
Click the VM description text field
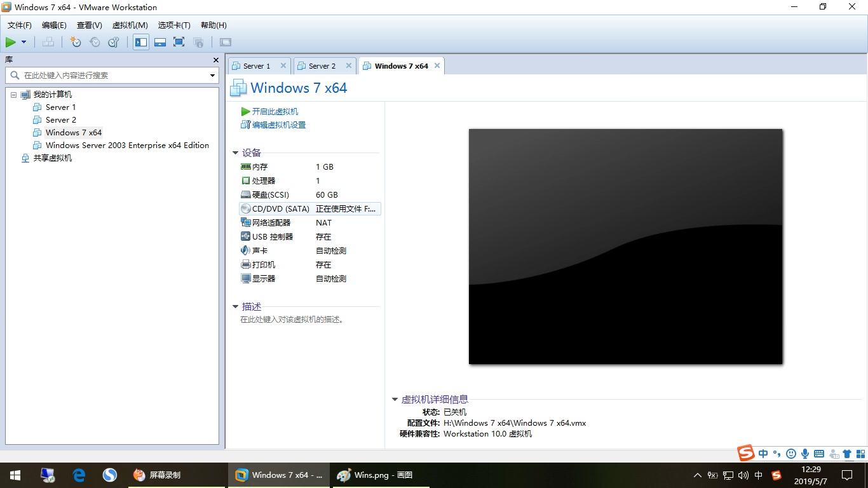292,320
